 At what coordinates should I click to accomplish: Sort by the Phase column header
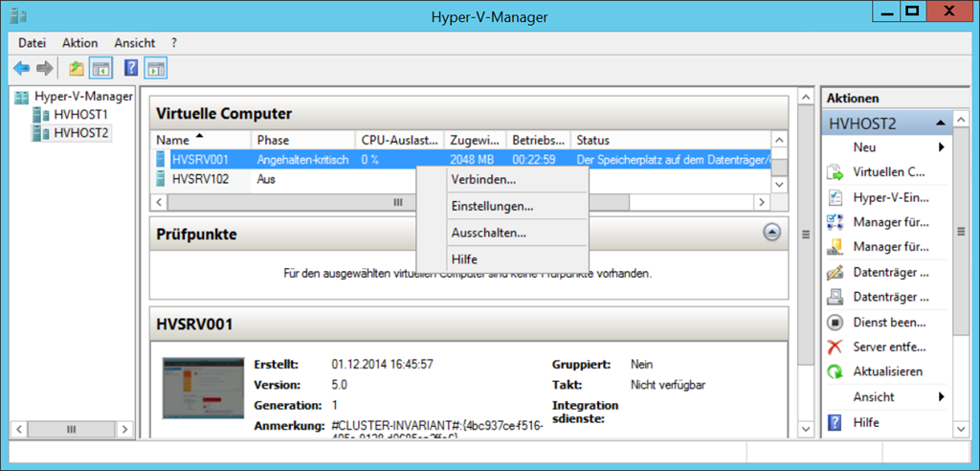click(303, 140)
